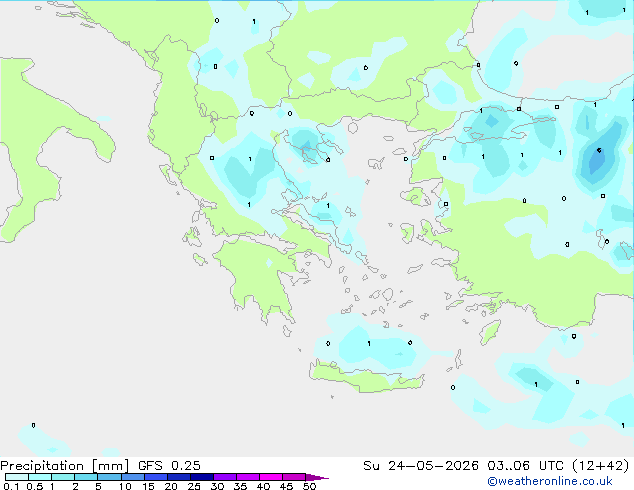Select the 25–30 mm navy swatch
Screen dimensions: 634x490
(201, 477)
